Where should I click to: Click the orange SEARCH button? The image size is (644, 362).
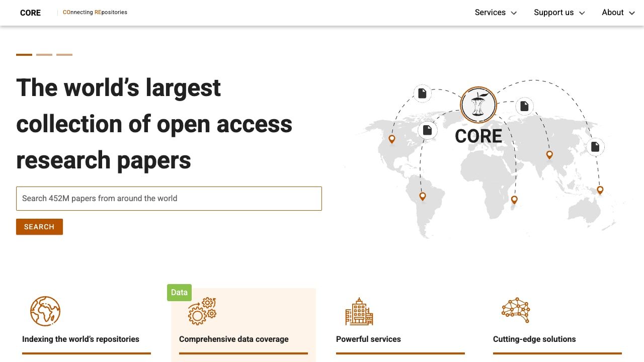coord(39,227)
